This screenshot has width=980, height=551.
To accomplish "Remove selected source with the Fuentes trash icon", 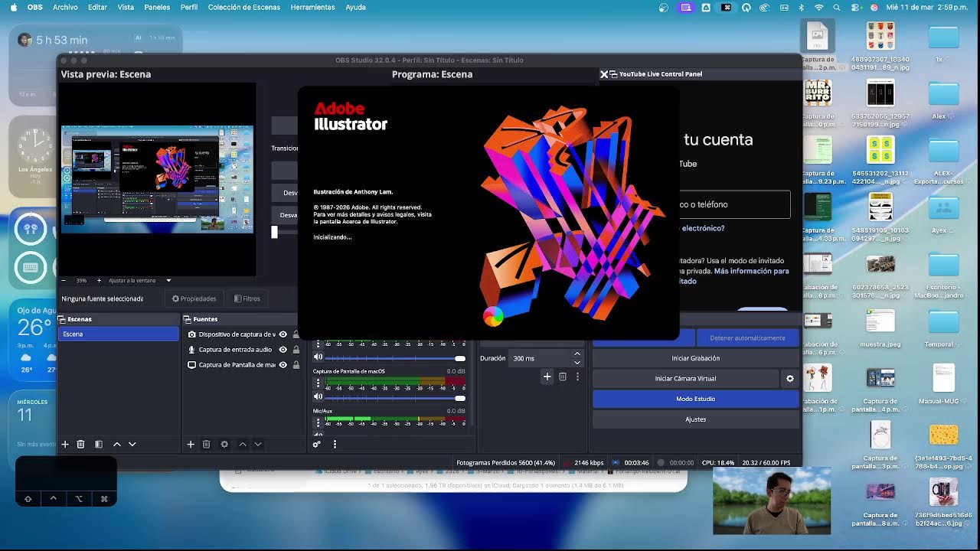I will point(206,444).
